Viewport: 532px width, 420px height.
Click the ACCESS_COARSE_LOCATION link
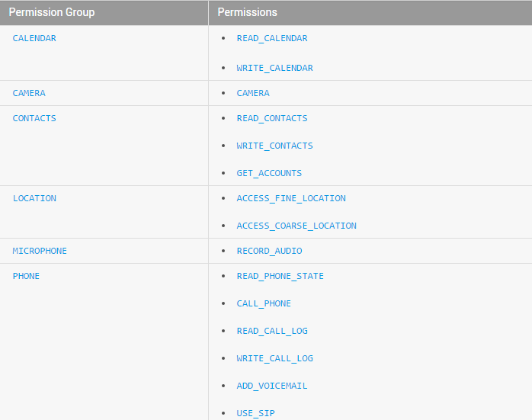coord(296,226)
